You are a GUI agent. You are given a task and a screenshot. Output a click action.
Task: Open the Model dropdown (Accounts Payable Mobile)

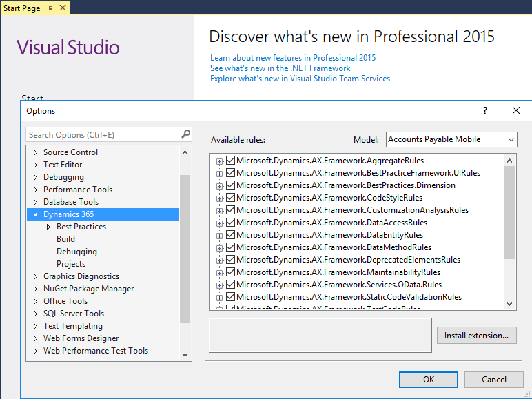pos(451,139)
